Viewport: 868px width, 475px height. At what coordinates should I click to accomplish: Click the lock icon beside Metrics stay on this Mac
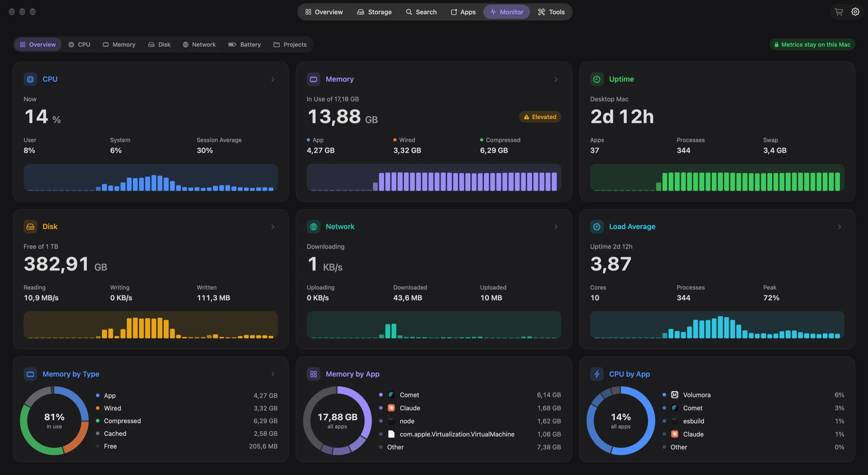tap(776, 45)
